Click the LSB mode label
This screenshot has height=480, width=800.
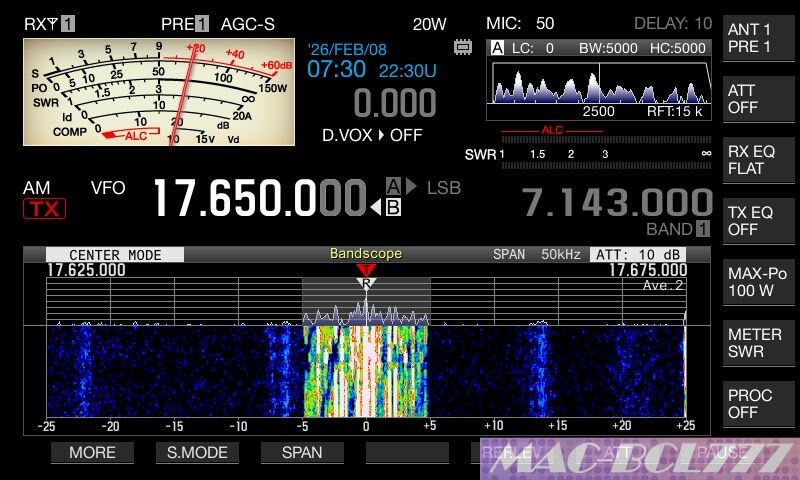pyautogui.click(x=444, y=188)
